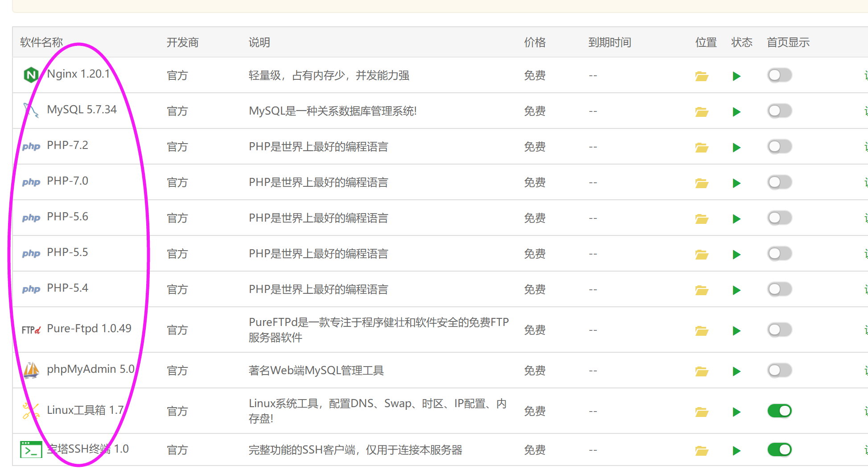
Task: Open MySQL 5.7.34 by clicking its name
Action: pyautogui.click(x=82, y=109)
